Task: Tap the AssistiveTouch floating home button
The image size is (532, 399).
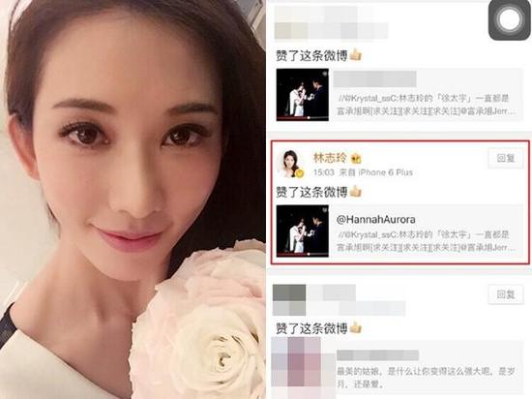Action: (x=510, y=20)
